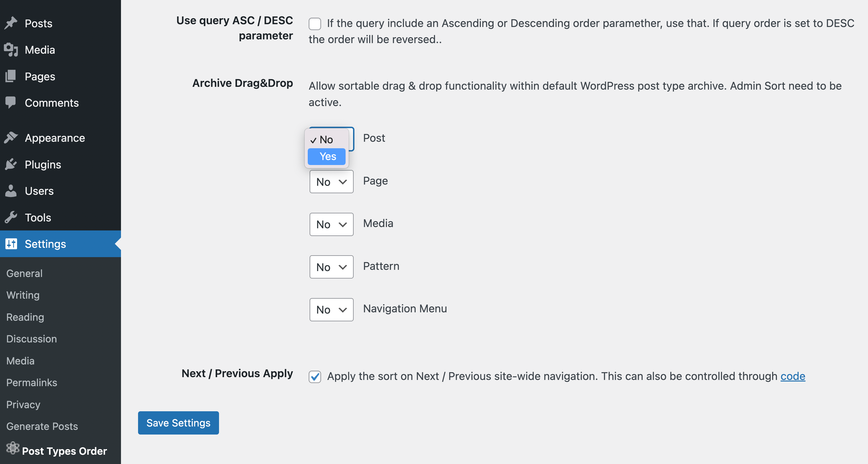Open the Page drag & drop dropdown
The image size is (868, 464).
(331, 182)
